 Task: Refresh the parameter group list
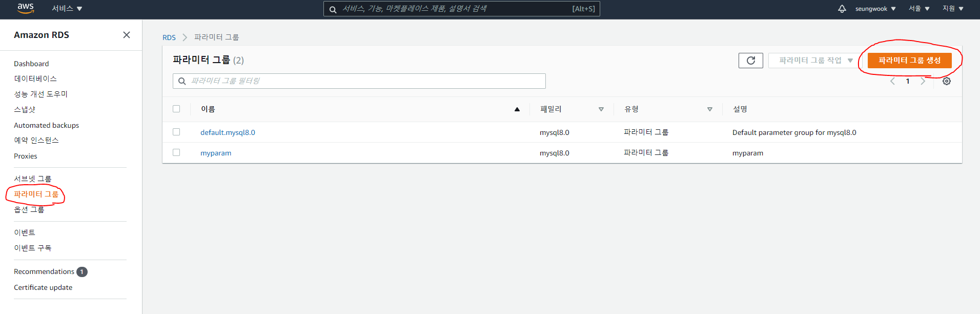pos(751,61)
